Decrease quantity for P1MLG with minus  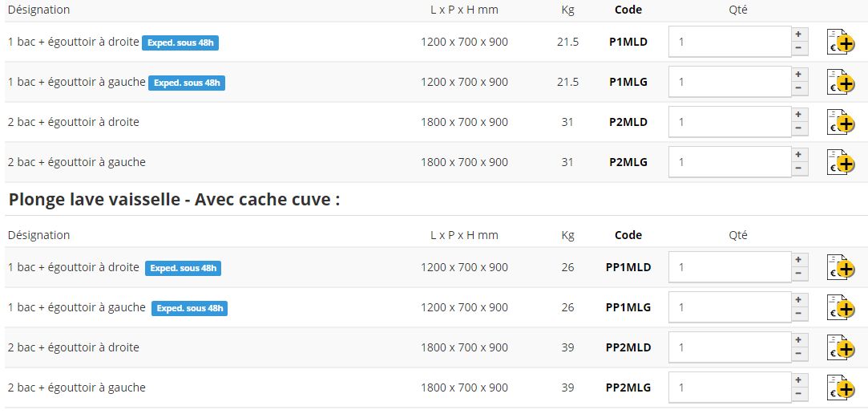point(798,89)
